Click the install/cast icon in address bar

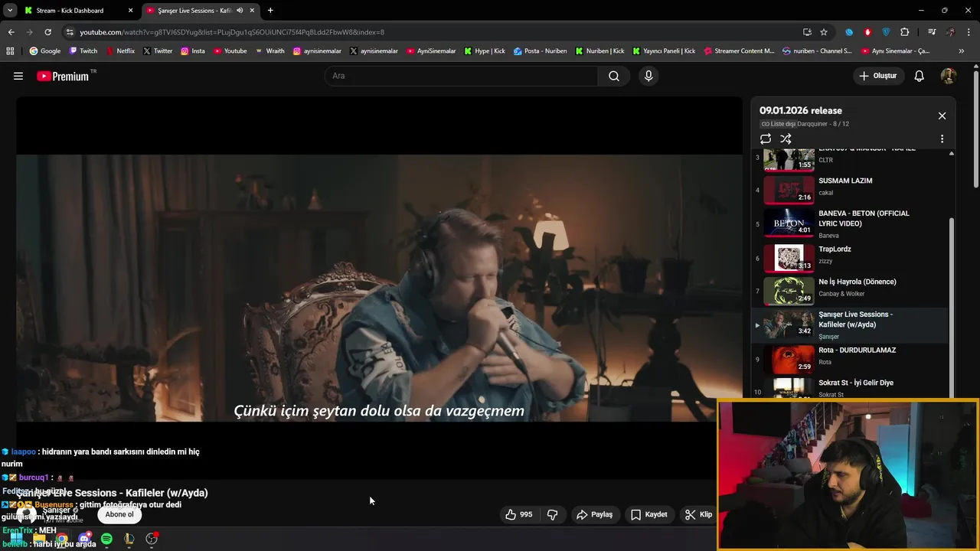(x=807, y=32)
